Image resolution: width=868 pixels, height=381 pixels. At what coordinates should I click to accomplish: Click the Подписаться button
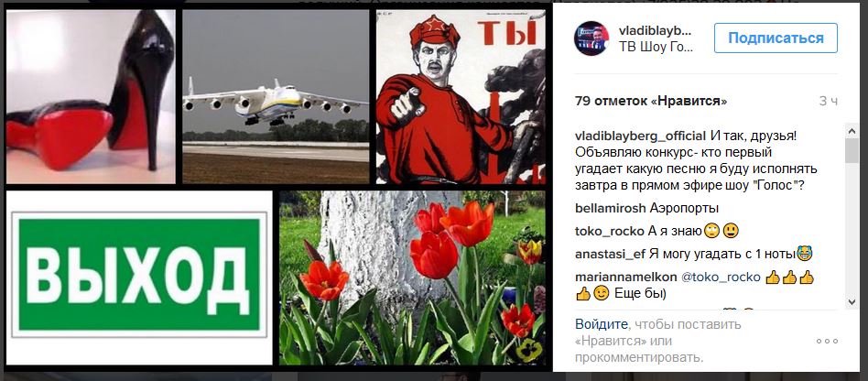pos(776,38)
